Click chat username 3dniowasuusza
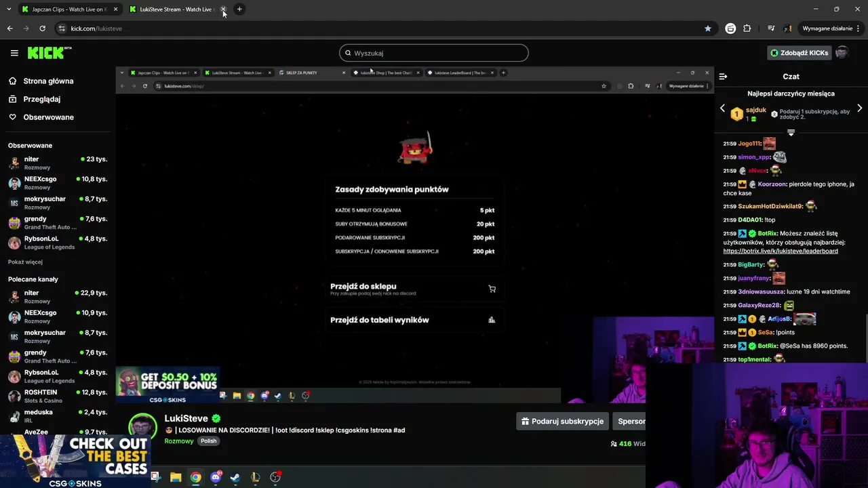Image resolution: width=868 pixels, height=488 pixels. tap(761, 291)
